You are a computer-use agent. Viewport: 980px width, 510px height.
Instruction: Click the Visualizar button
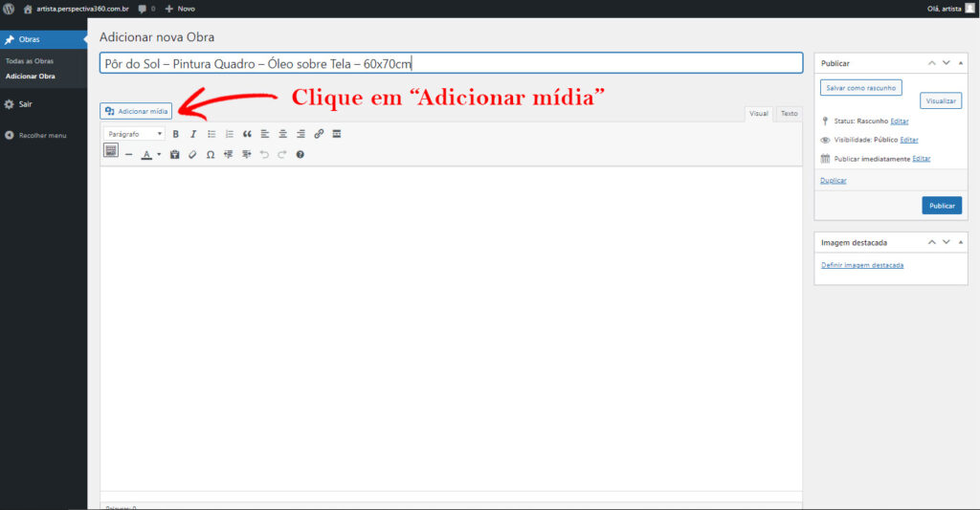point(941,100)
